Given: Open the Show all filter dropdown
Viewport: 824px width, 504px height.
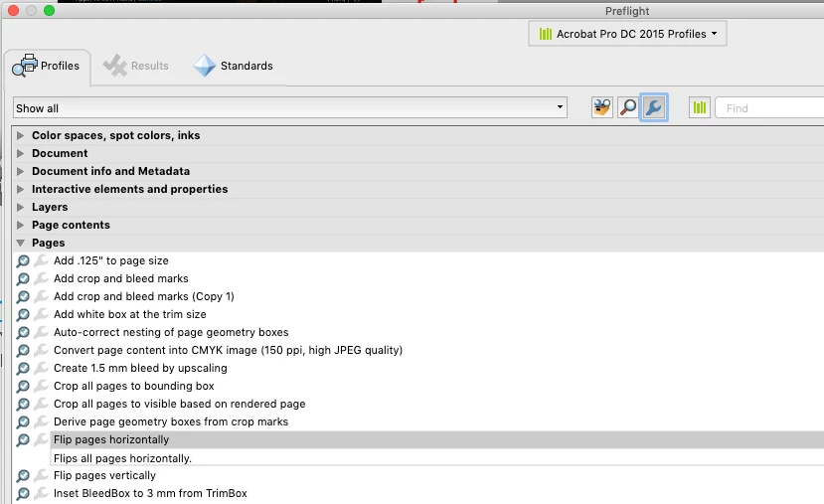Looking at the screenshot, I should pyautogui.click(x=290, y=107).
